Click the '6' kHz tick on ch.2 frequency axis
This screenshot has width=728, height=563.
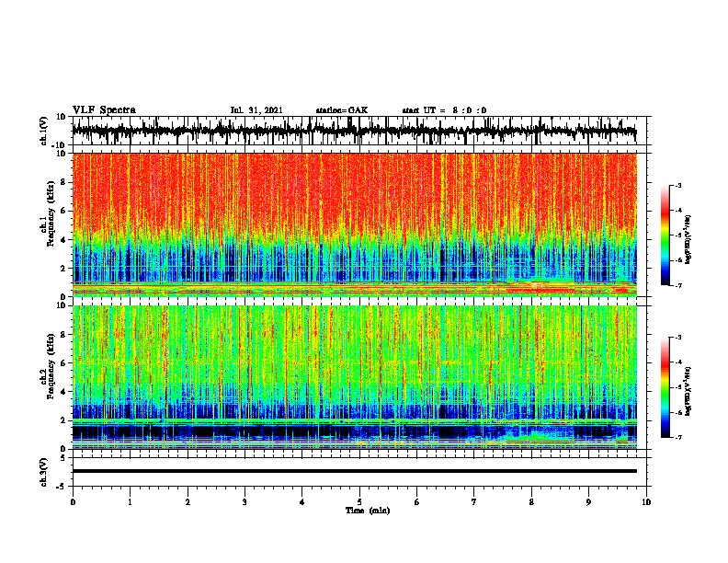(x=63, y=363)
